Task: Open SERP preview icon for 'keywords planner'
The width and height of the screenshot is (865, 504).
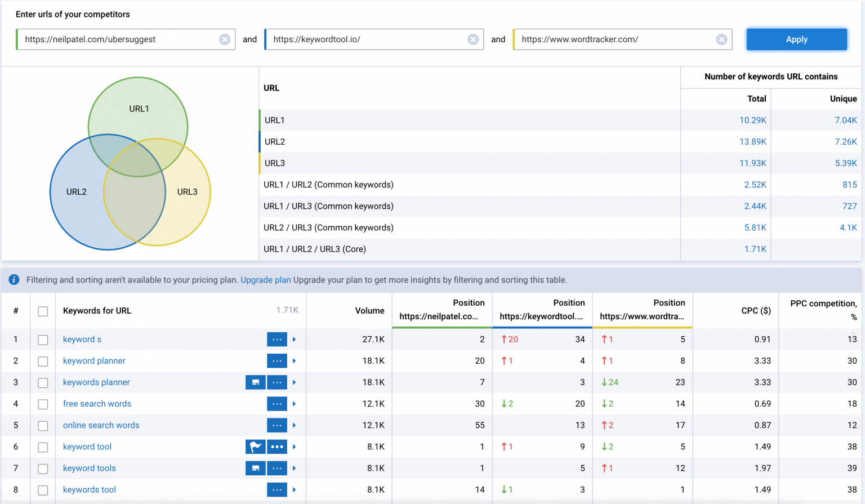Action: coord(255,382)
